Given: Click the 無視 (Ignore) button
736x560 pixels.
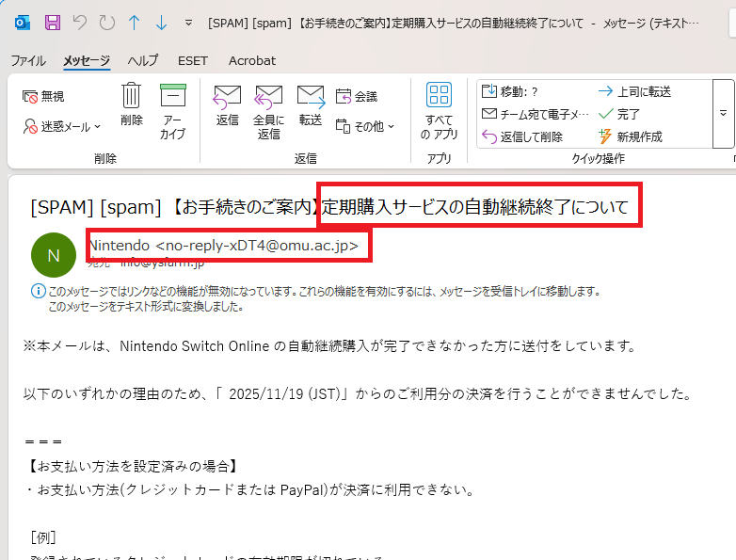Looking at the screenshot, I should pos(44,96).
